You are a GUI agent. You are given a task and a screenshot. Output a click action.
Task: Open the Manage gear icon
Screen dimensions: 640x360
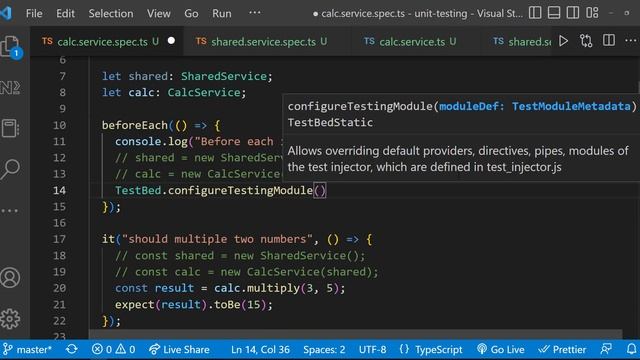click(x=10, y=319)
